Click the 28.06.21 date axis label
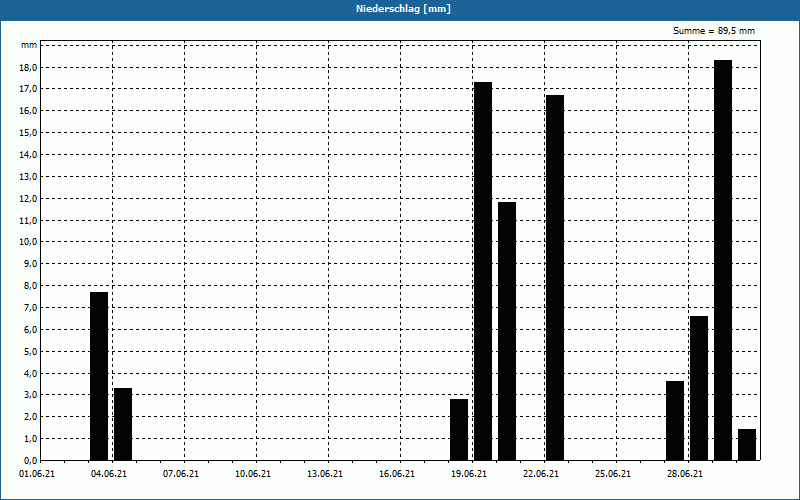800x500 pixels. pyautogui.click(x=684, y=474)
